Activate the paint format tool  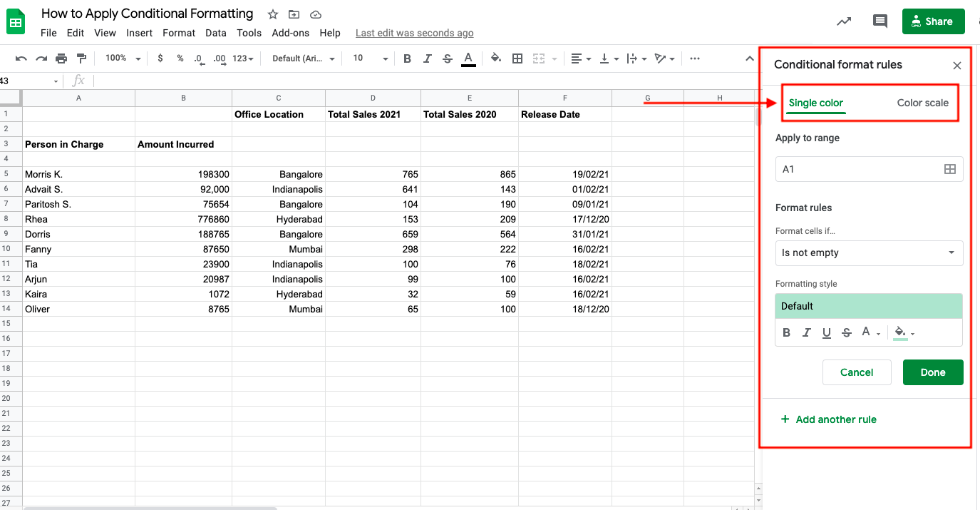coord(81,58)
